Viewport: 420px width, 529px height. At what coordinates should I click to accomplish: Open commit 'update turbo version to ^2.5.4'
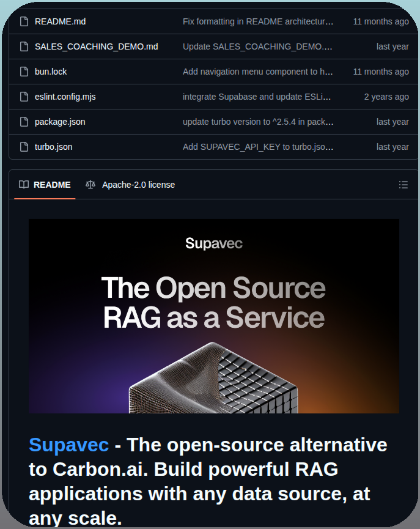tap(258, 122)
